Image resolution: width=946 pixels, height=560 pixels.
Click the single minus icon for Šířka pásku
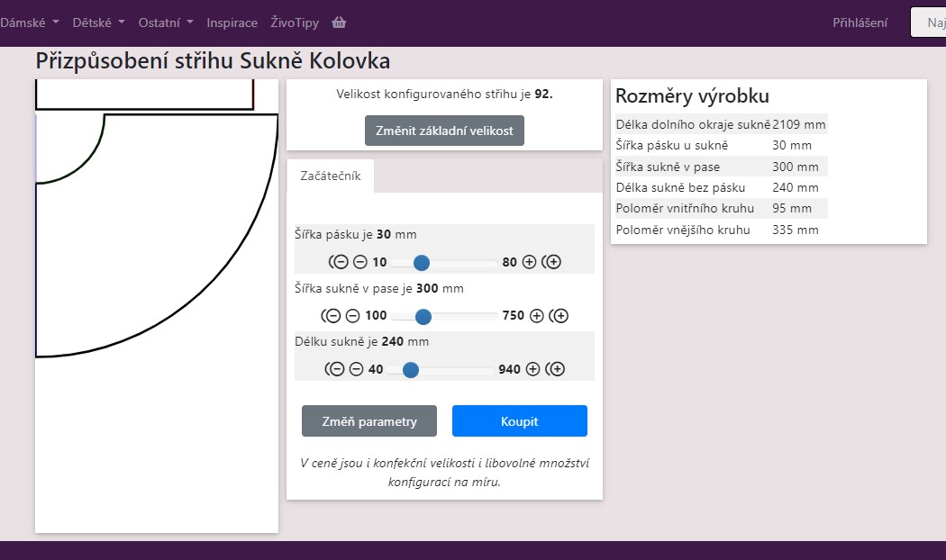pyautogui.click(x=359, y=262)
